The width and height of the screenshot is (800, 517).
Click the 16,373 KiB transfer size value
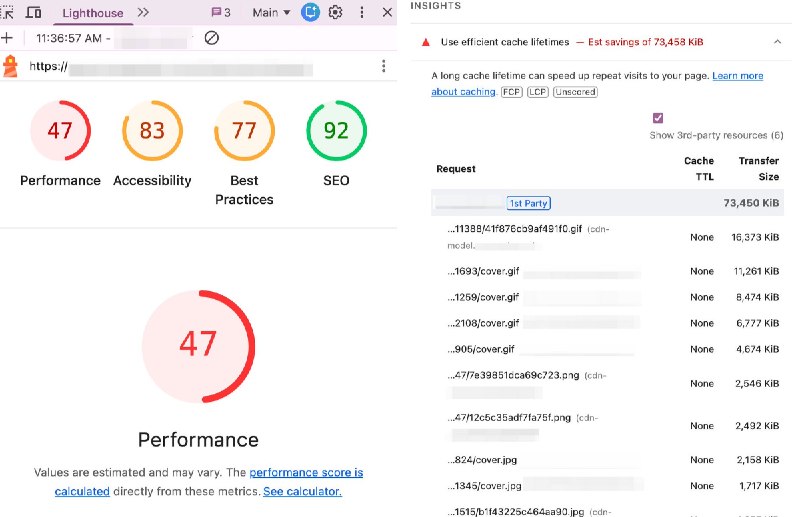point(755,237)
